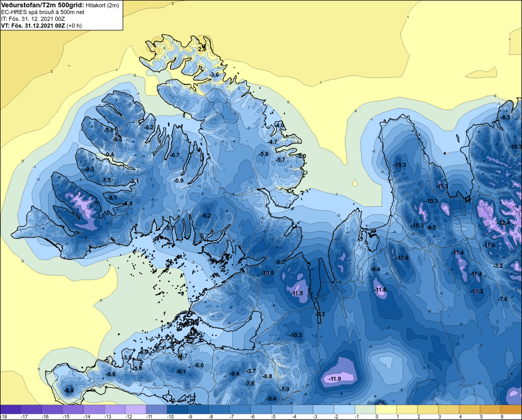522x420 pixels.
Task: Click the legend swatch between -7 and -6
Action: tap(240, 410)
